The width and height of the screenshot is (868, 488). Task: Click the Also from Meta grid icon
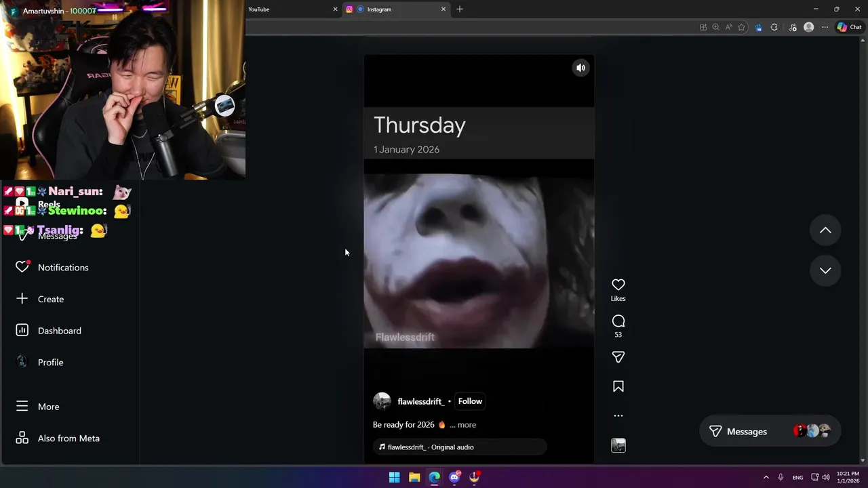coord(22,439)
